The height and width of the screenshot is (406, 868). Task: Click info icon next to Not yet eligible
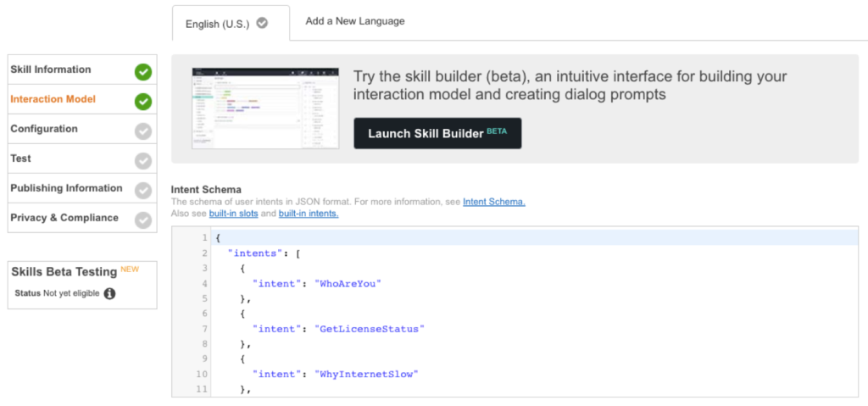click(109, 294)
